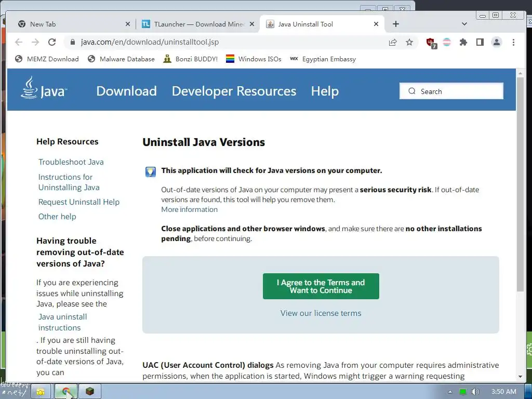The width and height of the screenshot is (532, 399).
Task: Open View our license terms link
Action: click(x=321, y=313)
